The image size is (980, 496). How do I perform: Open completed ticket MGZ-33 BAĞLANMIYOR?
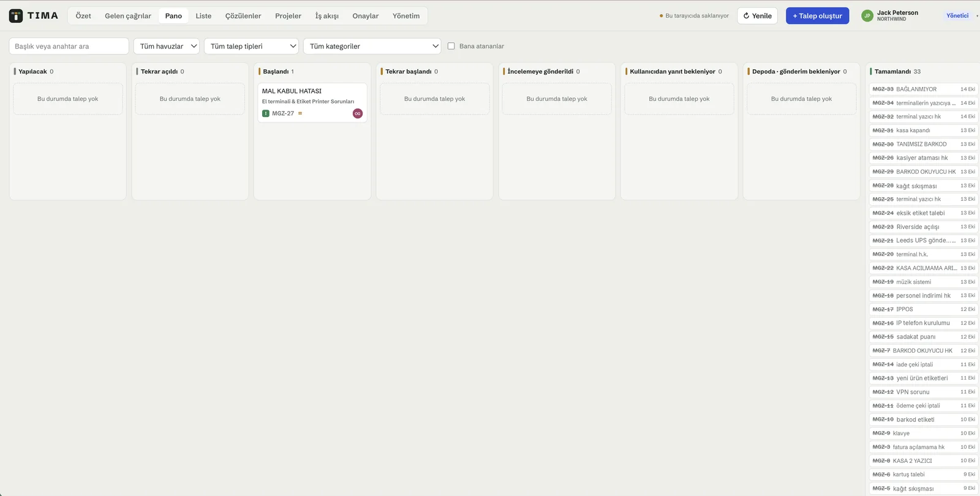point(924,89)
